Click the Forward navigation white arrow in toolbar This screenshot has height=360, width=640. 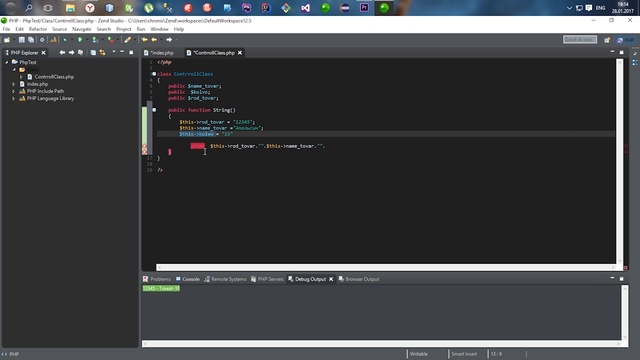[x=169, y=40]
